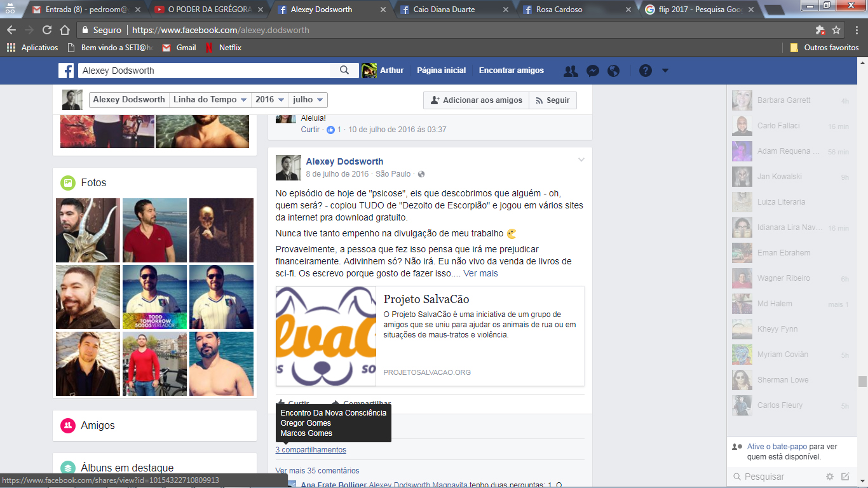Click Ative o bate-papo link

tap(778, 447)
